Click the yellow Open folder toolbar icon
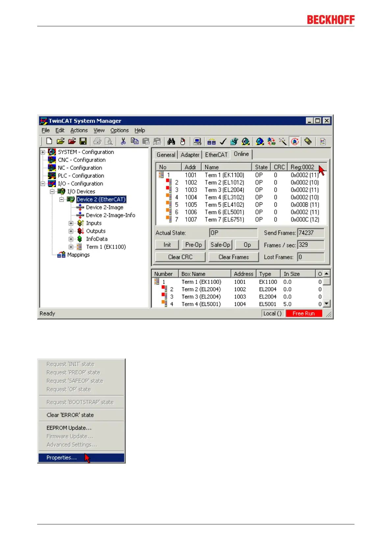The width and height of the screenshot is (392, 554). (x=60, y=141)
